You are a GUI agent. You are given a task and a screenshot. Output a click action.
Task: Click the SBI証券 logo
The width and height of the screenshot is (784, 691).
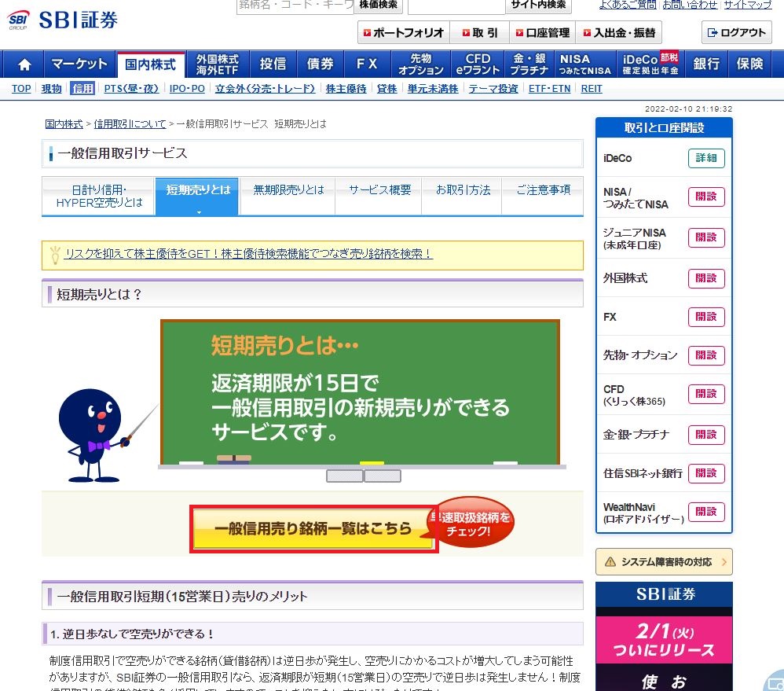coord(63,20)
